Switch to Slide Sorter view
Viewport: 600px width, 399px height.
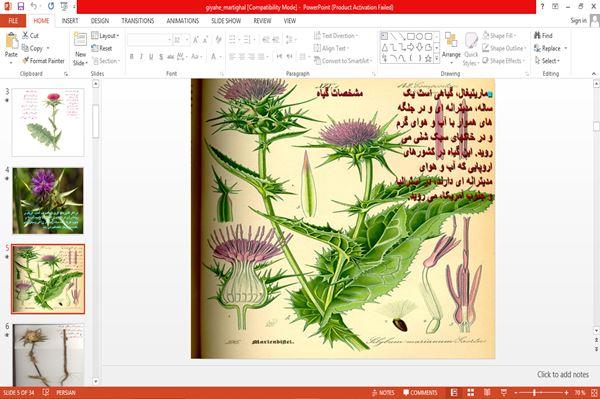470,392
